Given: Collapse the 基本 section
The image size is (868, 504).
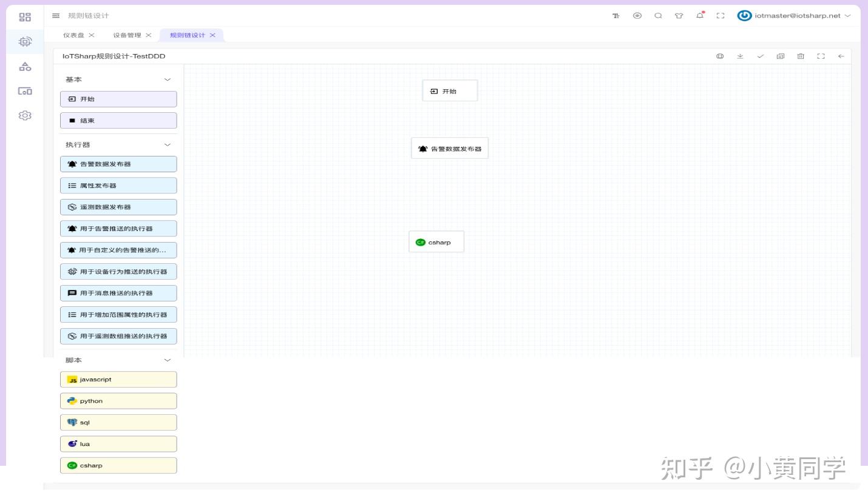Looking at the screenshot, I should click(168, 79).
